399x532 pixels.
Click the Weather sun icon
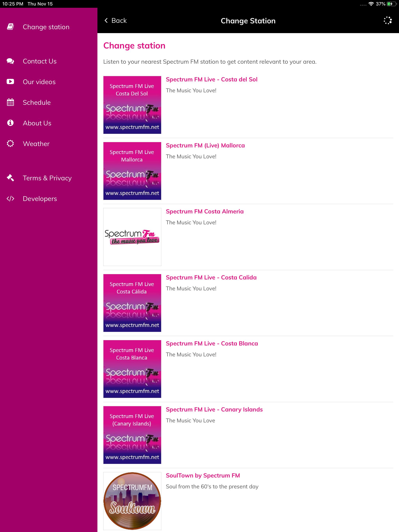point(10,144)
